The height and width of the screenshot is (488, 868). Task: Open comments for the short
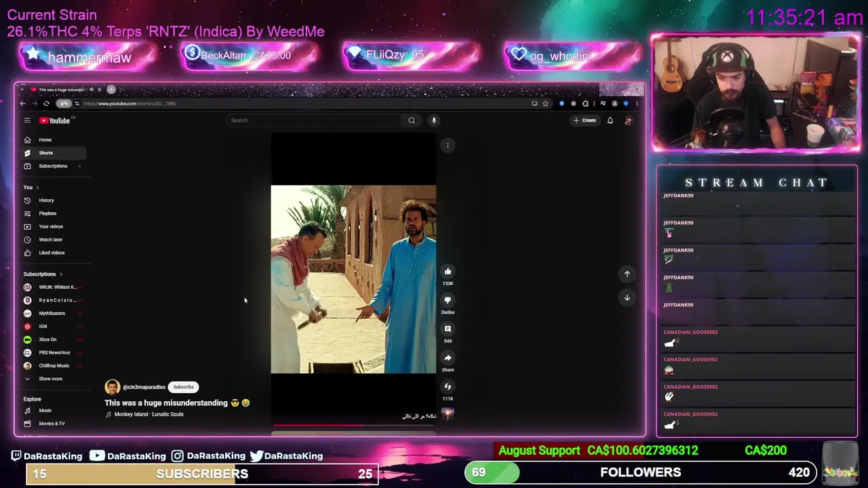click(448, 329)
